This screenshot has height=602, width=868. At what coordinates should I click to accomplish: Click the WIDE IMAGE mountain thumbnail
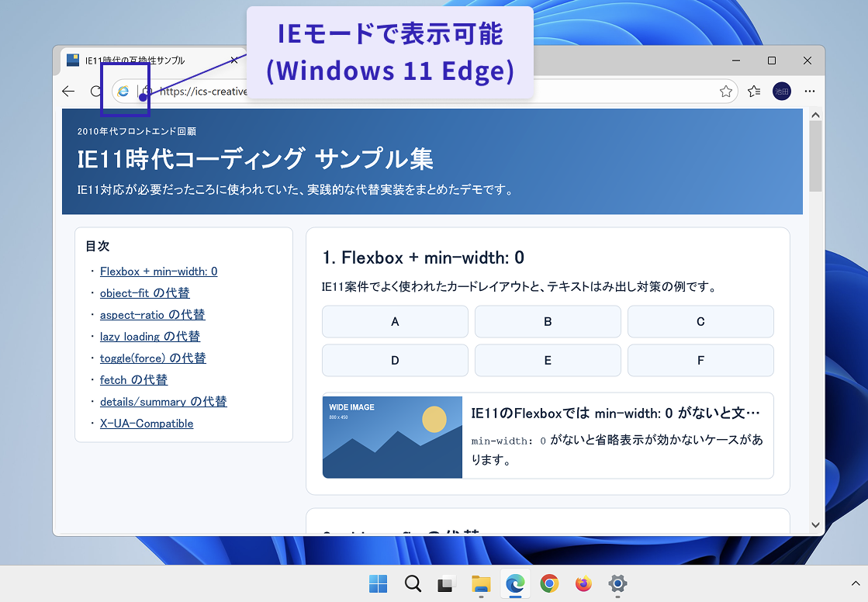point(393,438)
